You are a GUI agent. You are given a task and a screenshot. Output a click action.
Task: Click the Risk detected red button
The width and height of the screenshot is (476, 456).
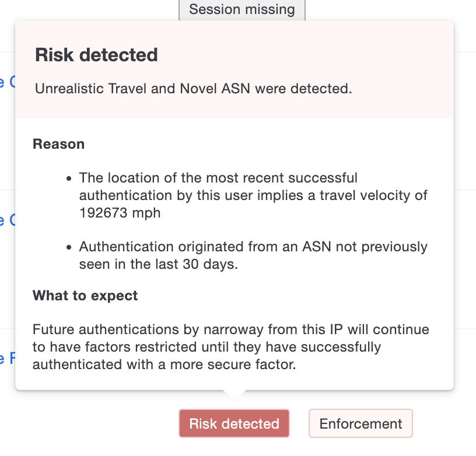point(233,423)
